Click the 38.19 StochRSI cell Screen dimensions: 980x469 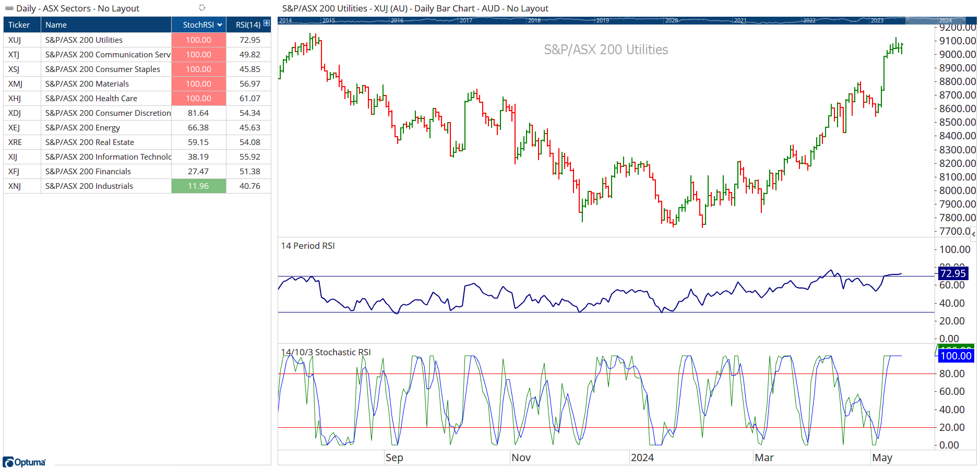pyautogui.click(x=199, y=157)
